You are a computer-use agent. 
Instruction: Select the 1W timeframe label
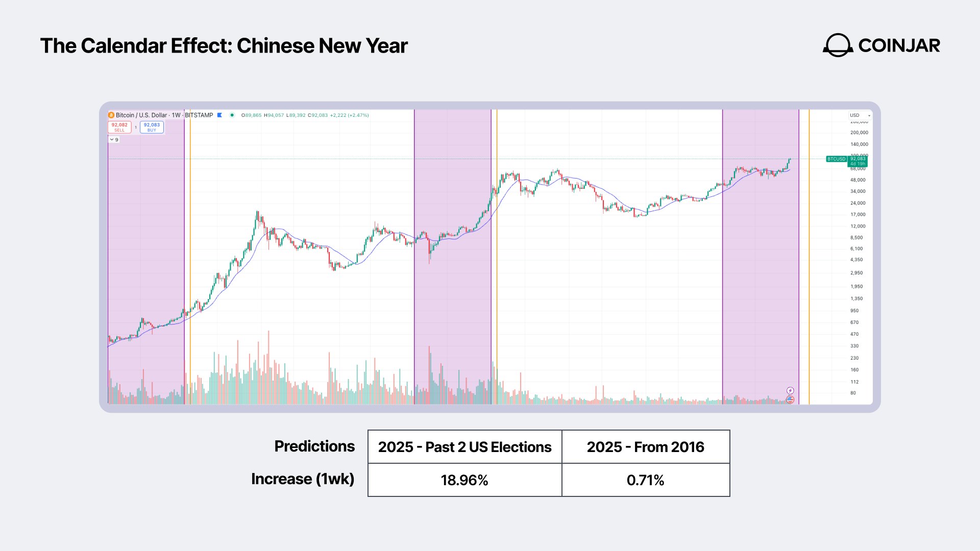[176, 115]
